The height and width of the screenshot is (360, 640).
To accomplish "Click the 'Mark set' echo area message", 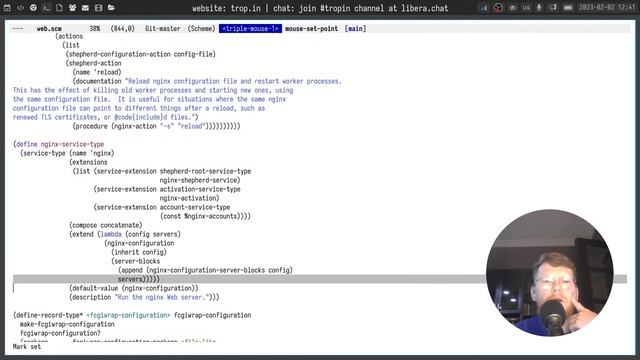I will point(27,347).
